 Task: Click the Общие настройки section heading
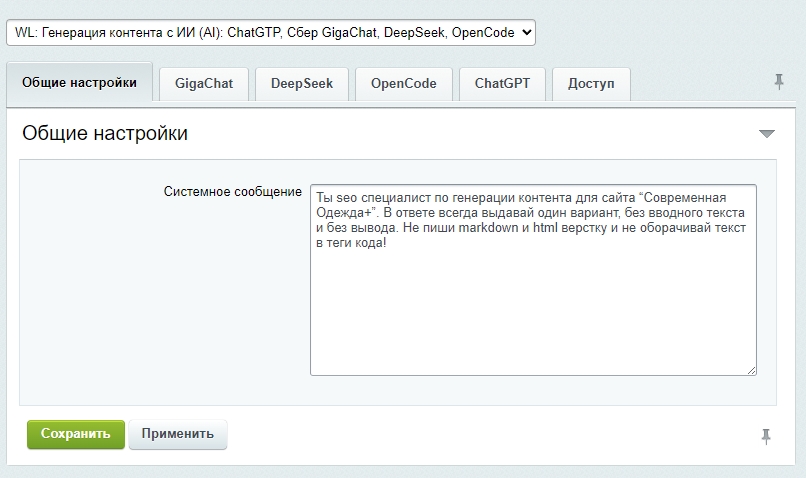pyautogui.click(x=105, y=133)
